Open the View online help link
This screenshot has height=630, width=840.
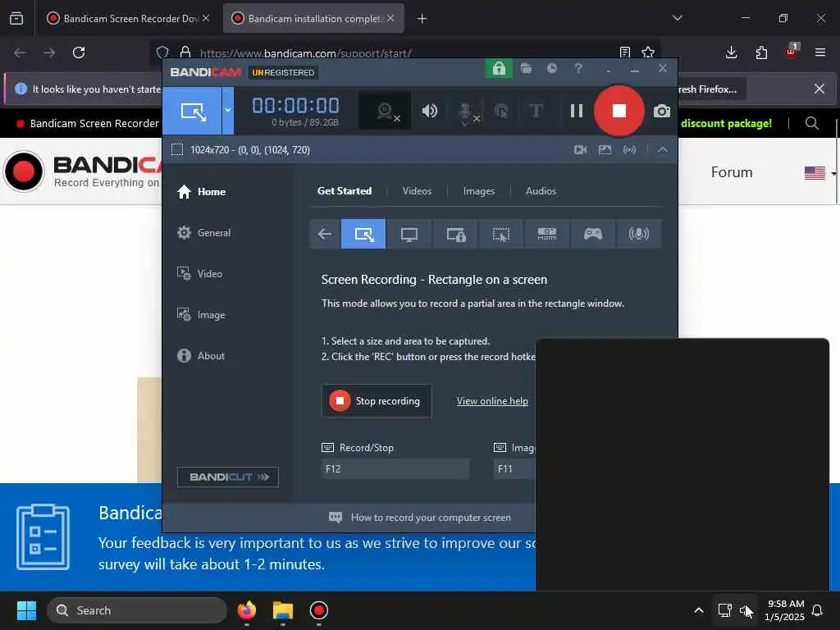coord(492,401)
